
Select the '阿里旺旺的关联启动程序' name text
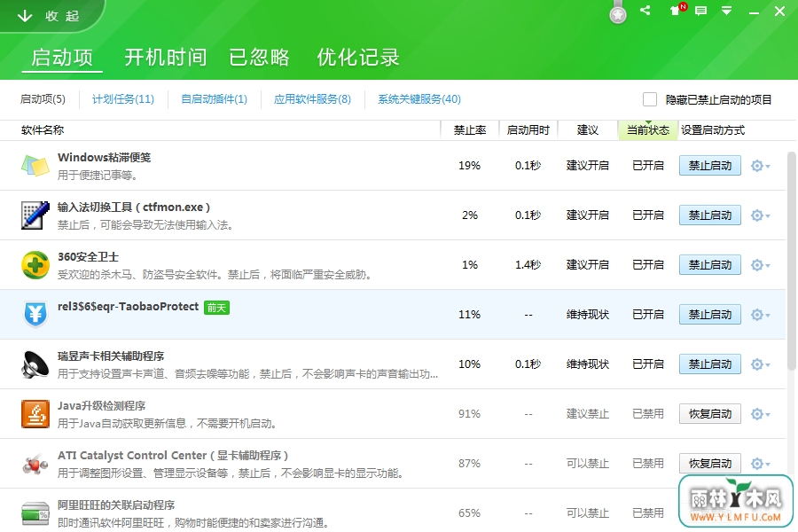(x=116, y=505)
